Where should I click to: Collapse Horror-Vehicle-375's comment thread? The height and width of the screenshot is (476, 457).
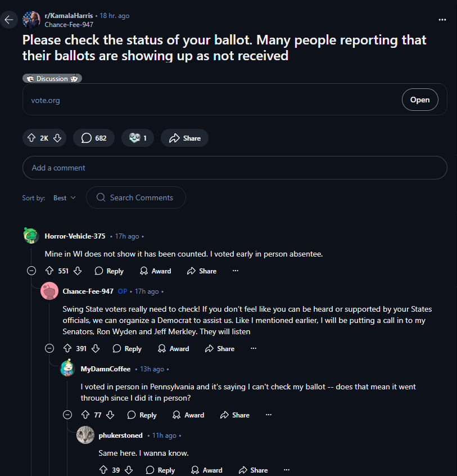(x=31, y=271)
